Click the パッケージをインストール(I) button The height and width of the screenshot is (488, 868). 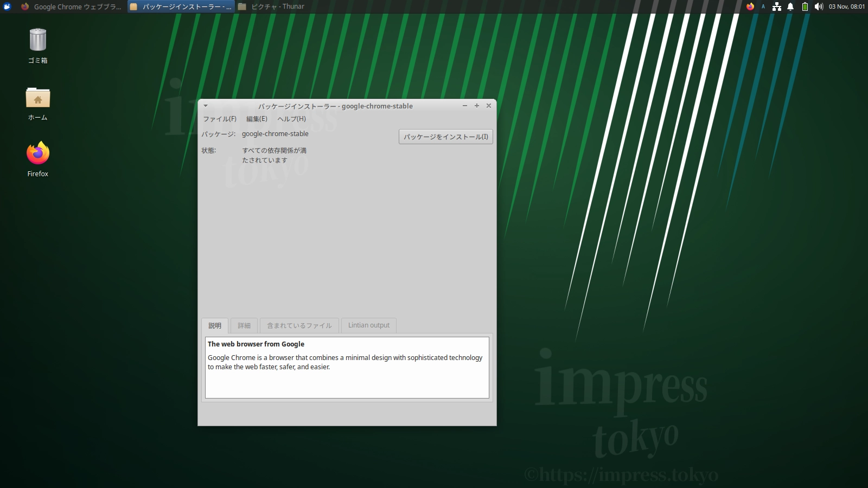445,137
